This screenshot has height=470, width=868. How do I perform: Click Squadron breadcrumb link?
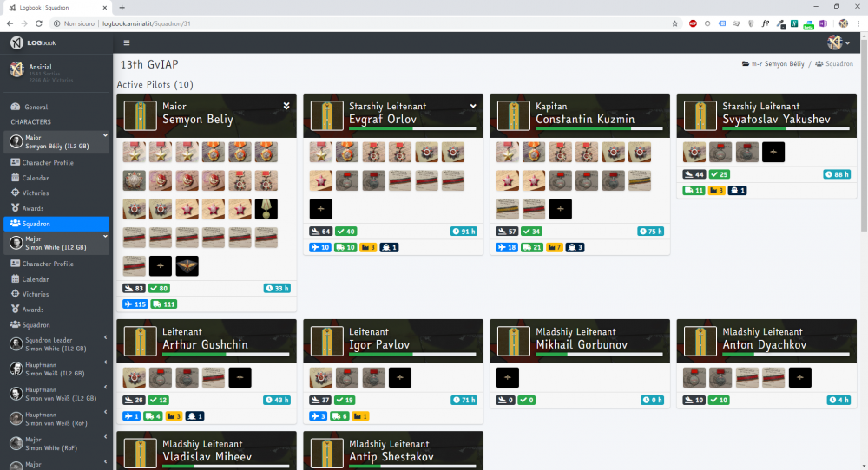click(x=834, y=64)
